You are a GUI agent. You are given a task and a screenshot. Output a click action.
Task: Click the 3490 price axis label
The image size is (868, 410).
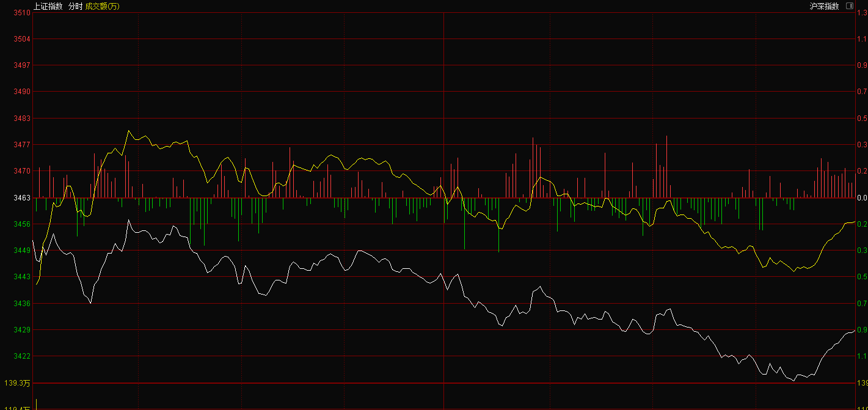(22, 92)
